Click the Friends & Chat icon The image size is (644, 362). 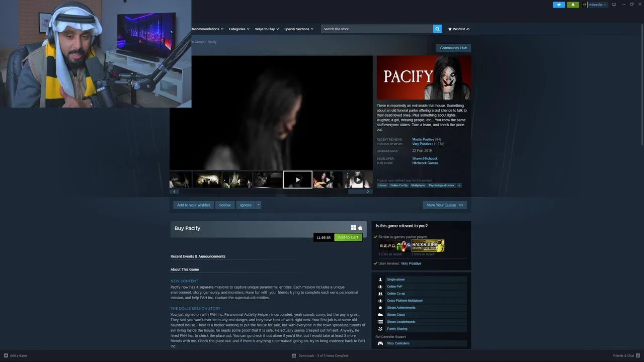[638, 355]
